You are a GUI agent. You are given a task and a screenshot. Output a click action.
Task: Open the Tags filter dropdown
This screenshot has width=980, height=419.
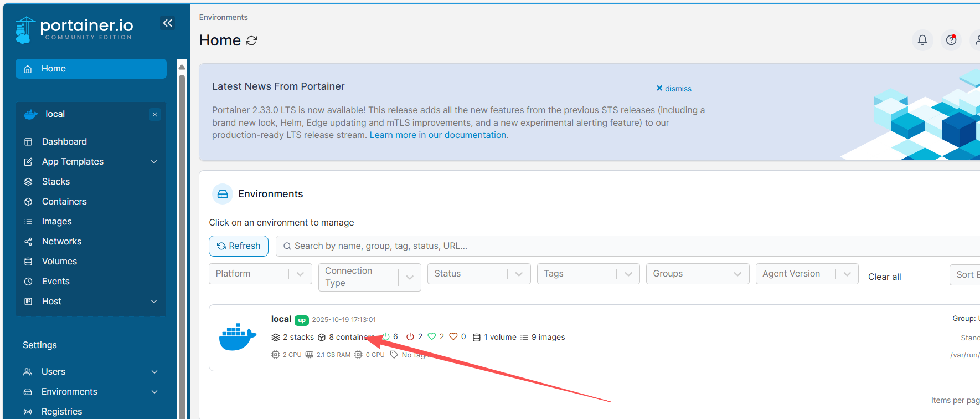coord(589,274)
